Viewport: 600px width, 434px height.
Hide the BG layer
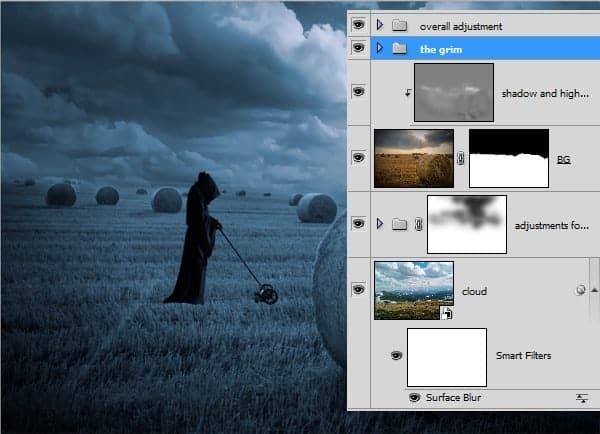(359, 157)
